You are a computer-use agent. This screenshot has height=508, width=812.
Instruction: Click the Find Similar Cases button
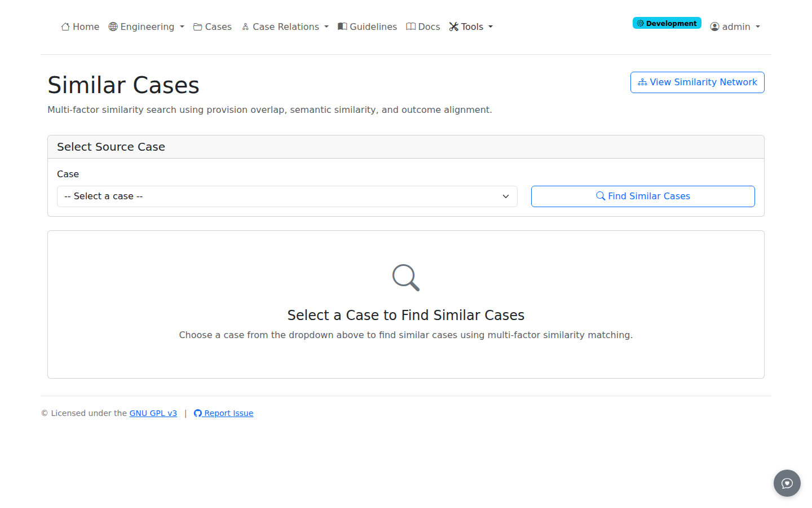click(x=643, y=196)
